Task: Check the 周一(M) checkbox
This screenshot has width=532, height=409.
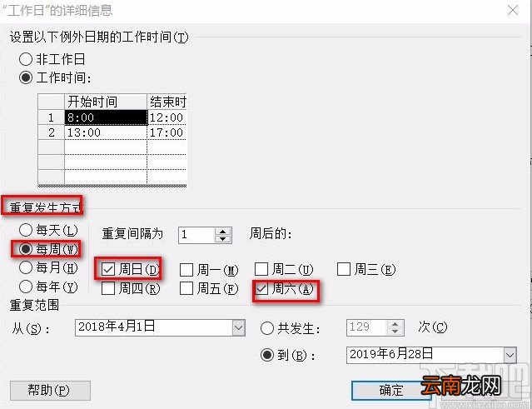Action: click(186, 270)
